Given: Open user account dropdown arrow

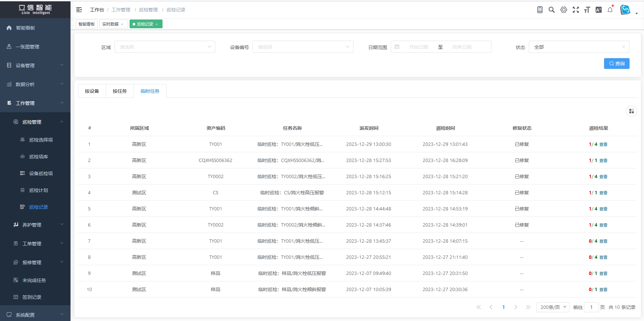Looking at the screenshot, I should 637,13.
